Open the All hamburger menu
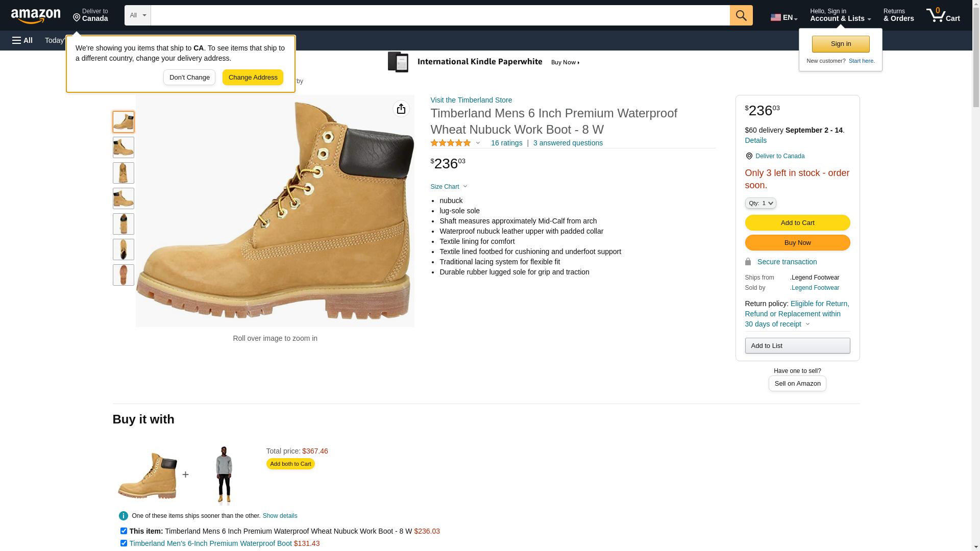This screenshot has width=980, height=551. 22,40
